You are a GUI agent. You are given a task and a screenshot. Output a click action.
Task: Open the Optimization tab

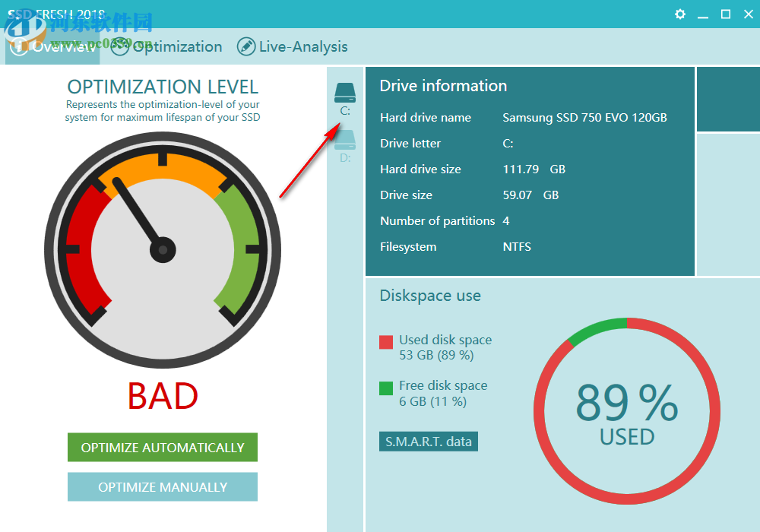pyautogui.click(x=166, y=46)
